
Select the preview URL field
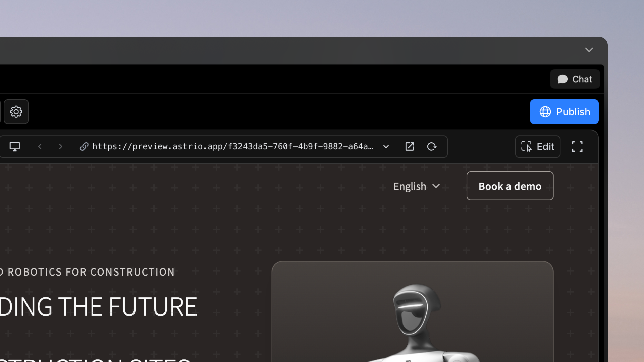point(233,146)
